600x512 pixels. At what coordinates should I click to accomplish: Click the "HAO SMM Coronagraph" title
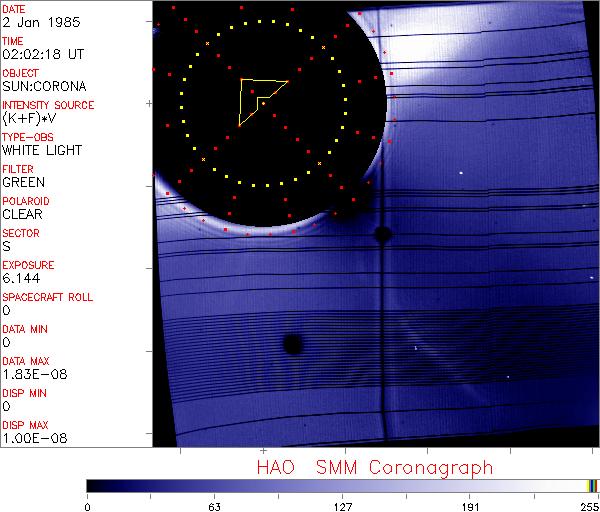tap(375, 467)
